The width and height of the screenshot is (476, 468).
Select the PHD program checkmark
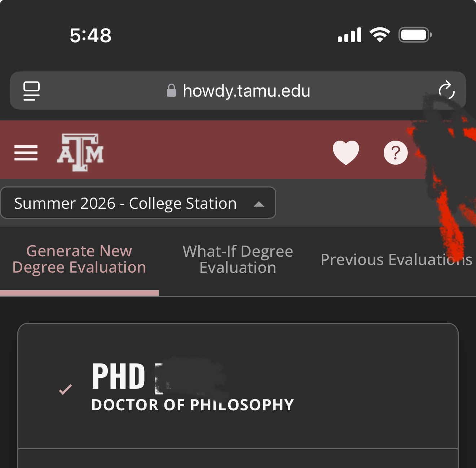(x=65, y=389)
